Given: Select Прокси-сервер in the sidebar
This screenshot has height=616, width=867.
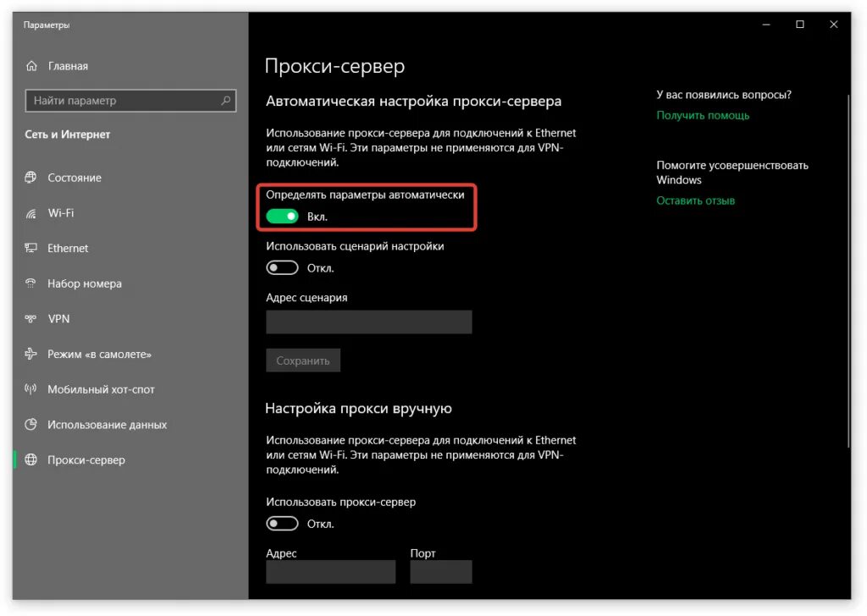Looking at the screenshot, I should [86, 460].
